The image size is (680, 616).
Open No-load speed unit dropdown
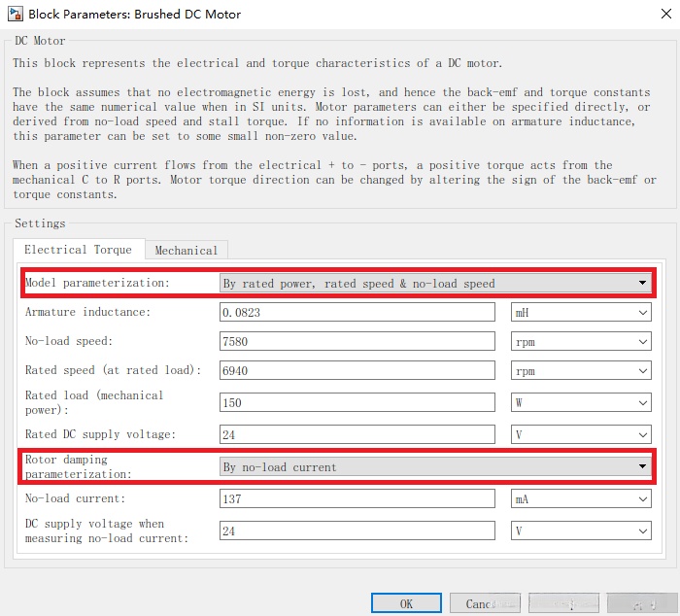point(581,341)
